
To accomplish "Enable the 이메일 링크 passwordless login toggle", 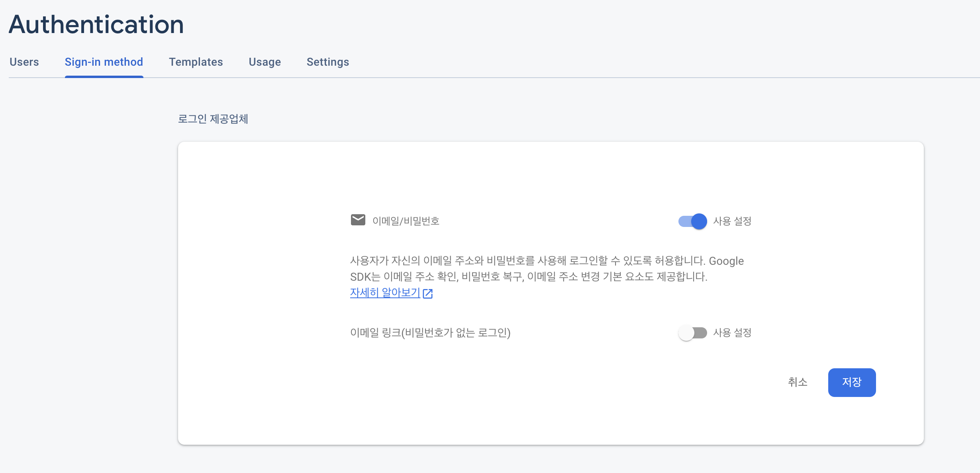I will tap(693, 333).
